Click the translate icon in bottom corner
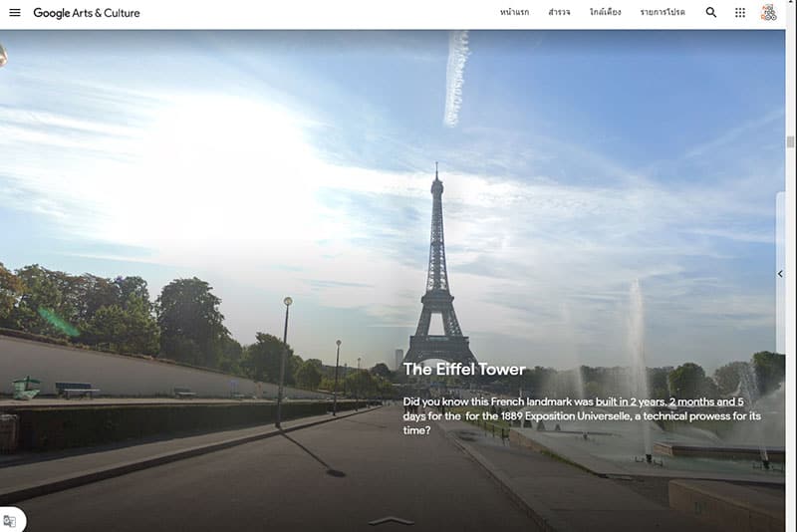Image resolution: width=797 pixels, height=532 pixels. [x=10, y=520]
